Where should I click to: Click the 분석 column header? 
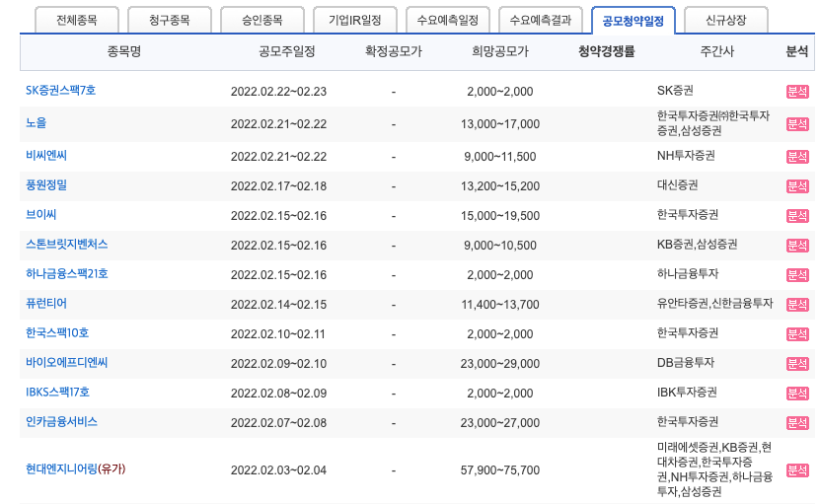click(797, 51)
